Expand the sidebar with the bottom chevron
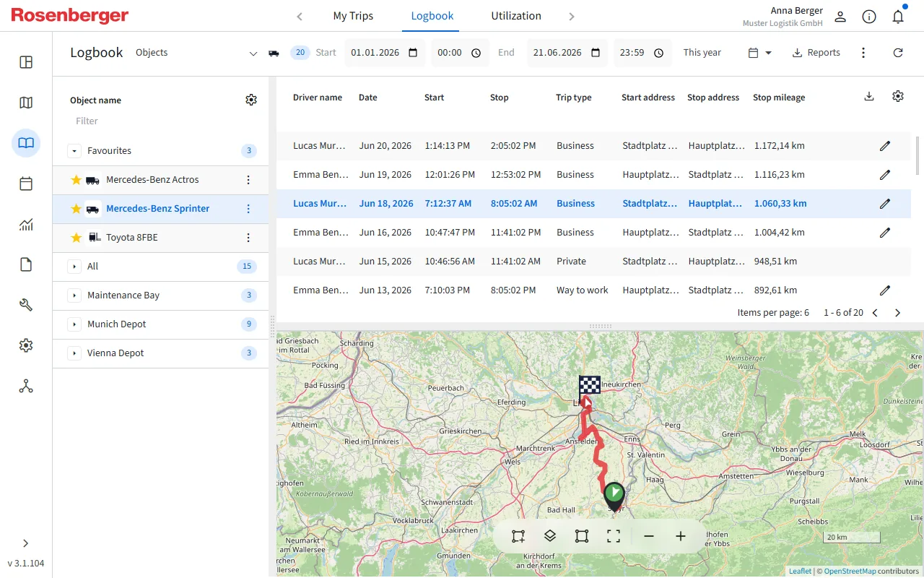 tap(26, 543)
